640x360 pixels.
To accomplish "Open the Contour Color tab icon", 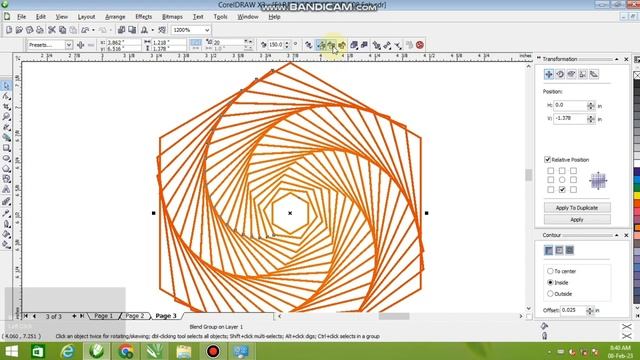I will pyautogui.click(x=559, y=250).
